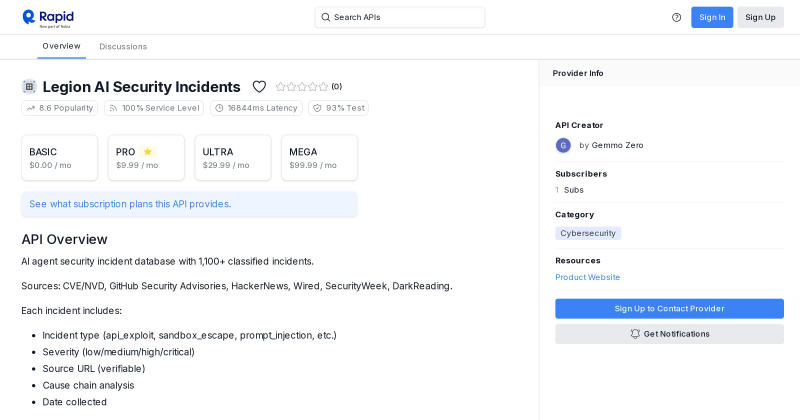800x420 pixels.
Task: Click the Sign Up button
Action: (x=760, y=17)
